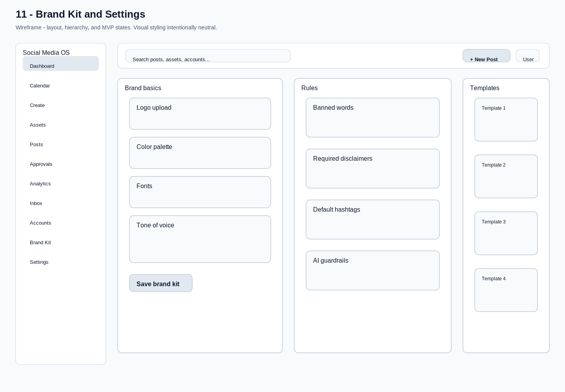Click the Fonts field
This screenshot has height=392, width=565.
(200, 192)
